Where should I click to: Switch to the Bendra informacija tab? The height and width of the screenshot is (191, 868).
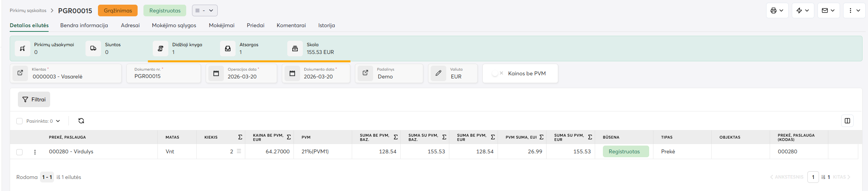[x=84, y=25]
